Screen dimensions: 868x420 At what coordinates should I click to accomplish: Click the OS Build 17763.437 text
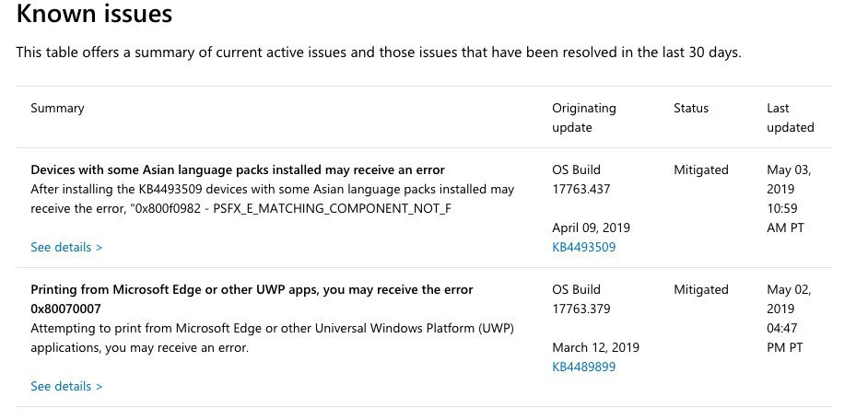[x=581, y=179]
